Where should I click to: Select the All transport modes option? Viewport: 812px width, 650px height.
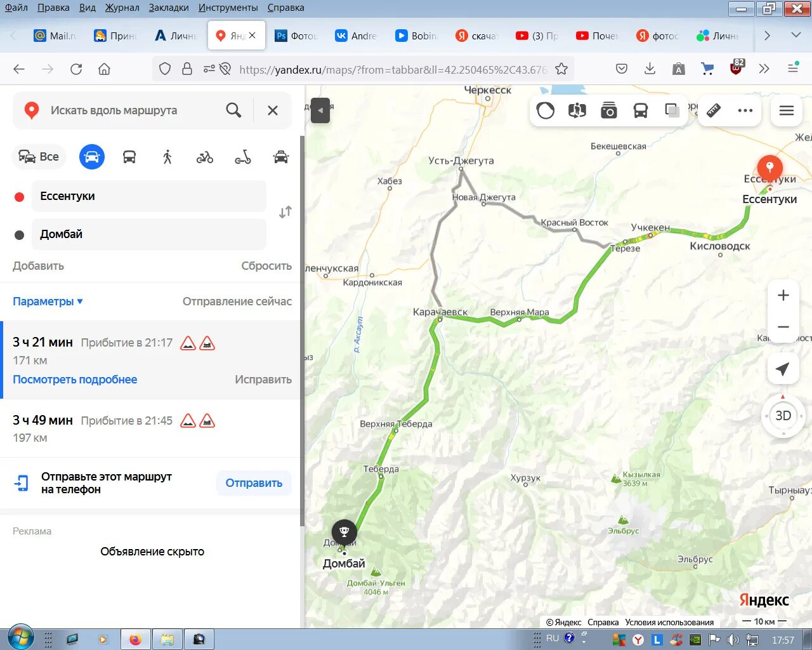click(39, 157)
